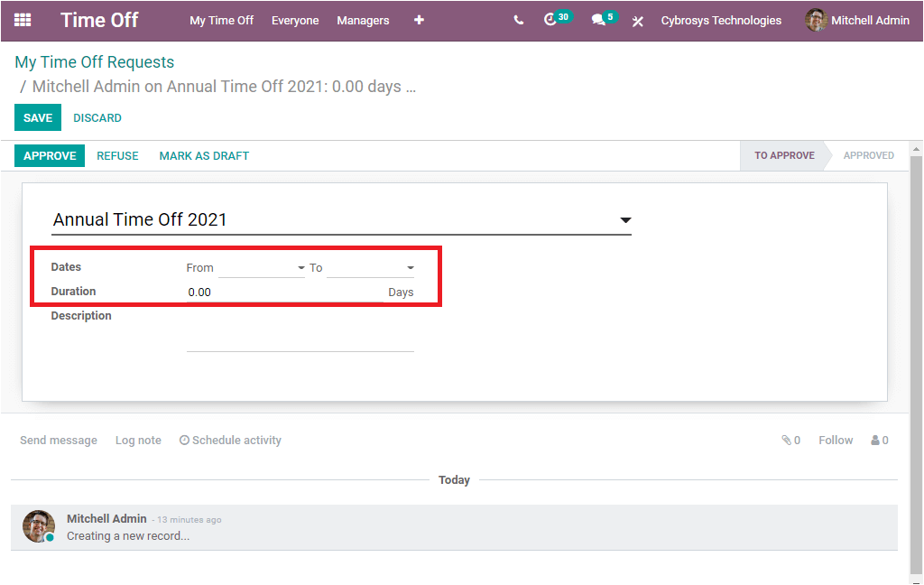The image size is (924, 585).
Task: Click the 'Creating a new record...' message text
Action: click(x=128, y=536)
